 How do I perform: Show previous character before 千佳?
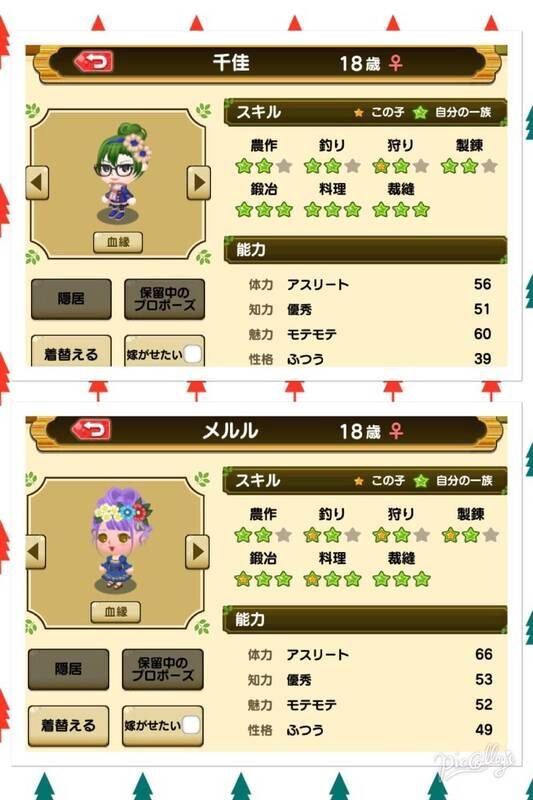point(37,182)
